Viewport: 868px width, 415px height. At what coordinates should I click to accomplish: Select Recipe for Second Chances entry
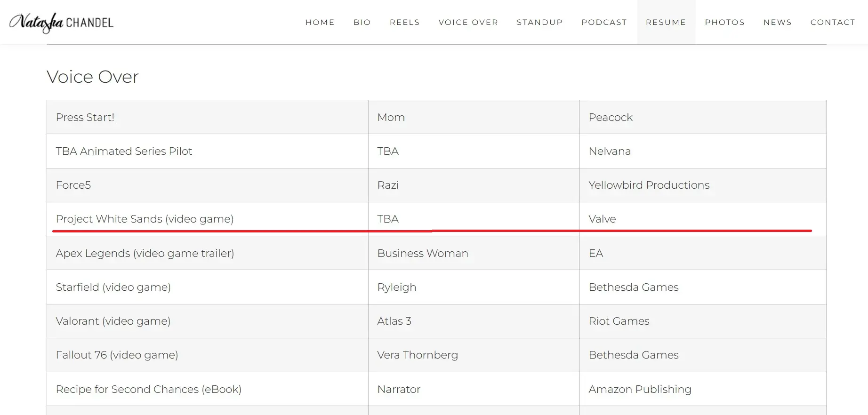[x=148, y=389]
